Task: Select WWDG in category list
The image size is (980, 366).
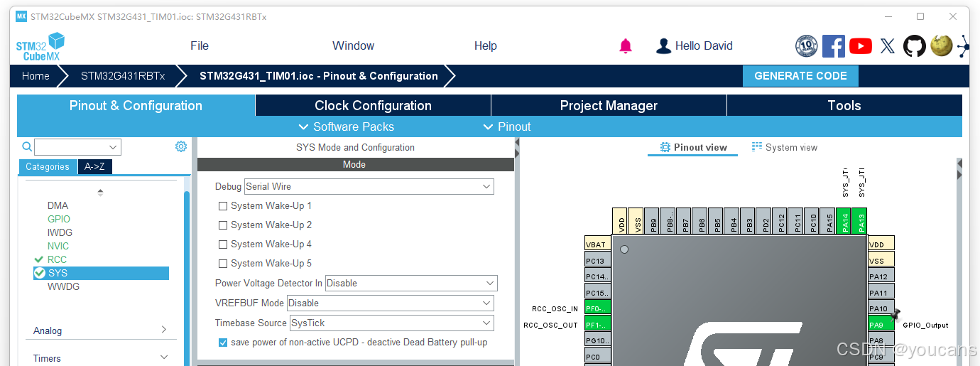Action: [63, 286]
